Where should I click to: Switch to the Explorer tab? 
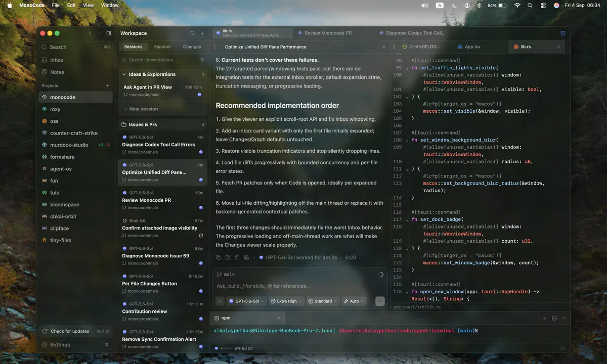tap(163, 47)
